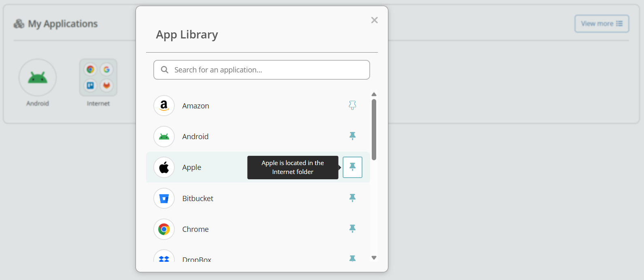The height and width of the screenshot is (280, 644).
Task: Click the Search for an application field
Action: (x=267, y=70)
